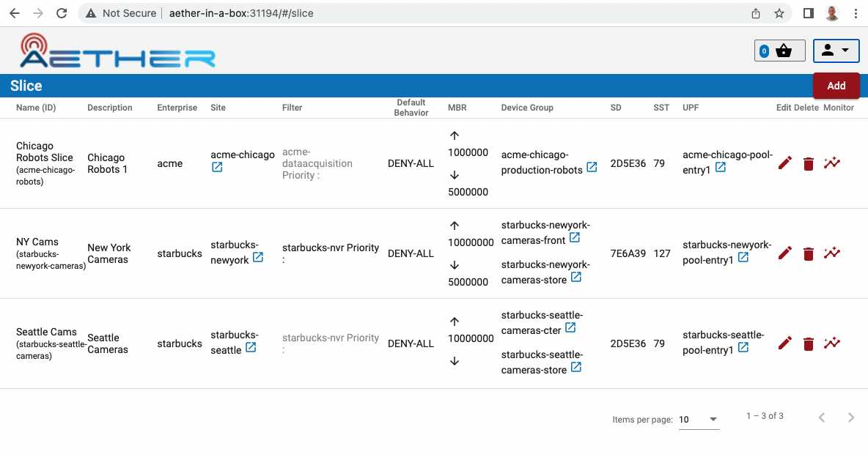Open starbucks-newyork-pool-entry1 UPF link icon
This screenshot has height=457, width=868.
pyautogui.click(x=743, y=258)
